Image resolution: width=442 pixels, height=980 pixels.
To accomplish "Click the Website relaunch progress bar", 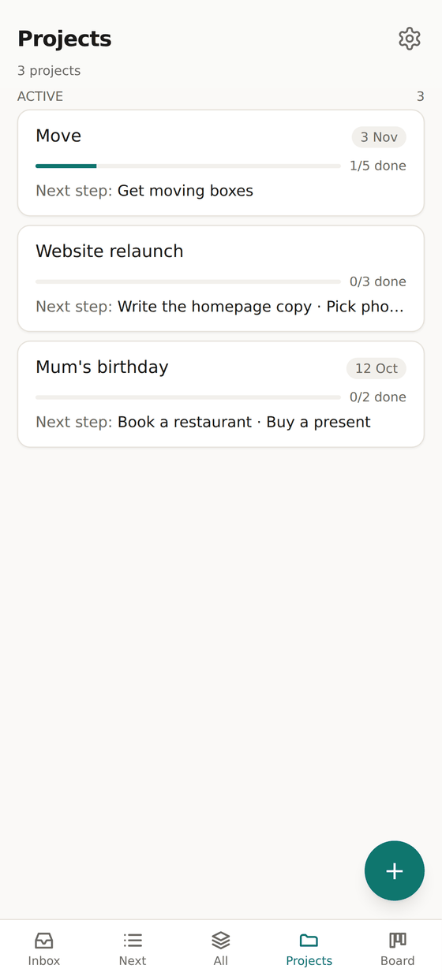I will (x=188, y=281).
